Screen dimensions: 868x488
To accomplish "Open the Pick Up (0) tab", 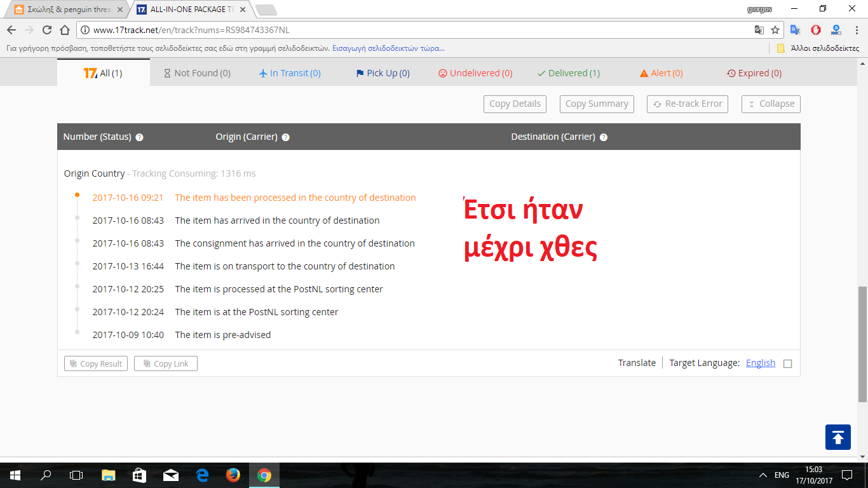I will (383, 73).
